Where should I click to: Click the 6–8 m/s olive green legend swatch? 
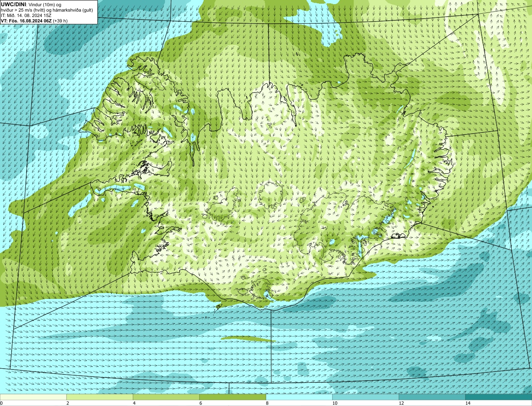click(233, 397)
